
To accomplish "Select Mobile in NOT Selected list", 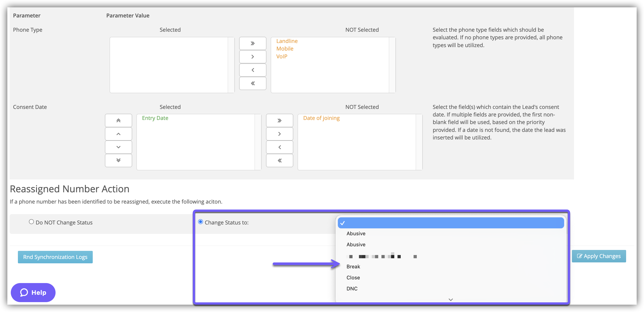I will point(285,48).
